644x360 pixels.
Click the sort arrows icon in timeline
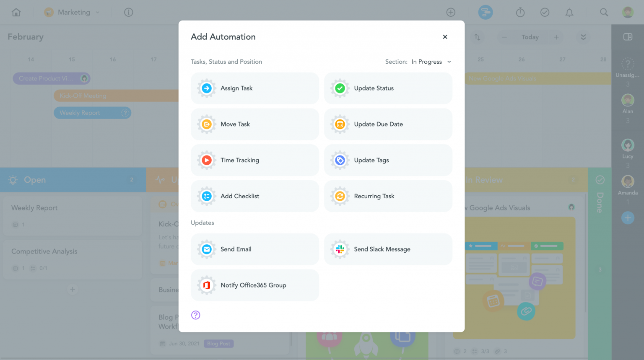point(477,37)
